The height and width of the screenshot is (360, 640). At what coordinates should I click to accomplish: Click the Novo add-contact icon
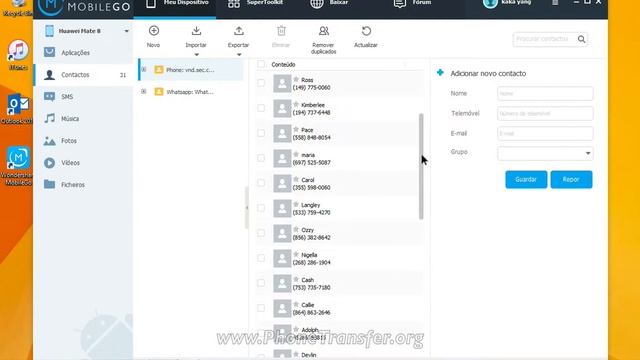click(154, 31)
